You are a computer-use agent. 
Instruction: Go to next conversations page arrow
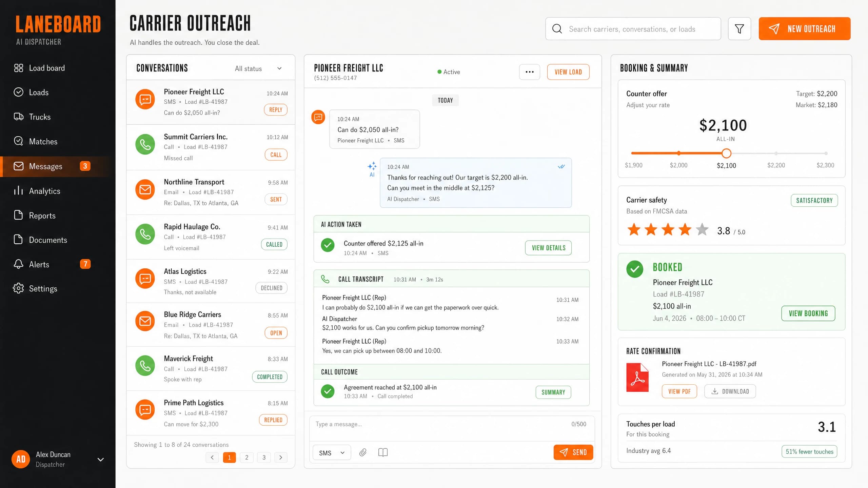pos(281,457)
